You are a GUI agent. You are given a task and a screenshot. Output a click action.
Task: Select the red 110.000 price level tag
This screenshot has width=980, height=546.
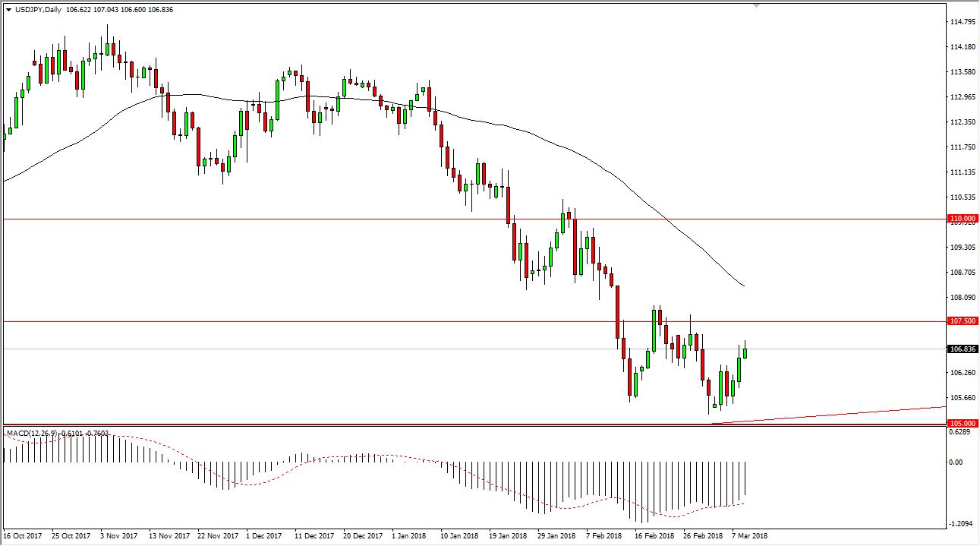962,218
